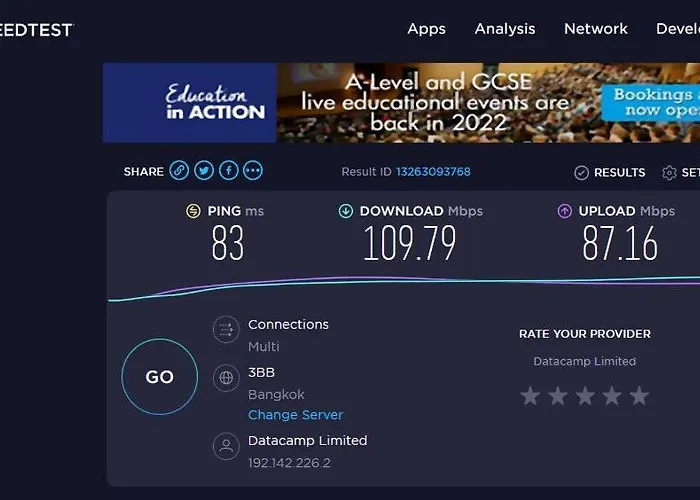Click the upload value 87.16
Viewport: 700px width, 500px height.
tap(620, 243)
